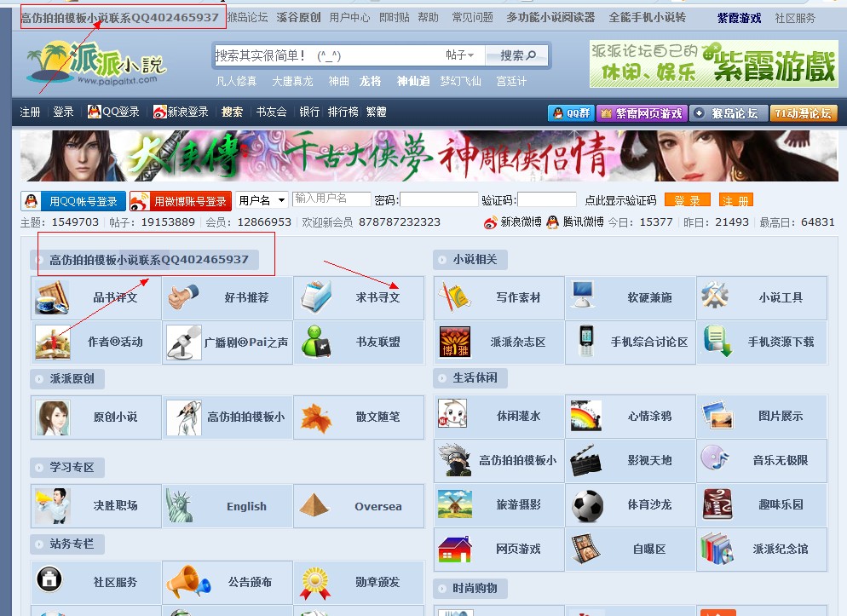This screenshot has height=616, width=847.
Task: Open 用户中心 from the top menu
Action: click(350, 16)
